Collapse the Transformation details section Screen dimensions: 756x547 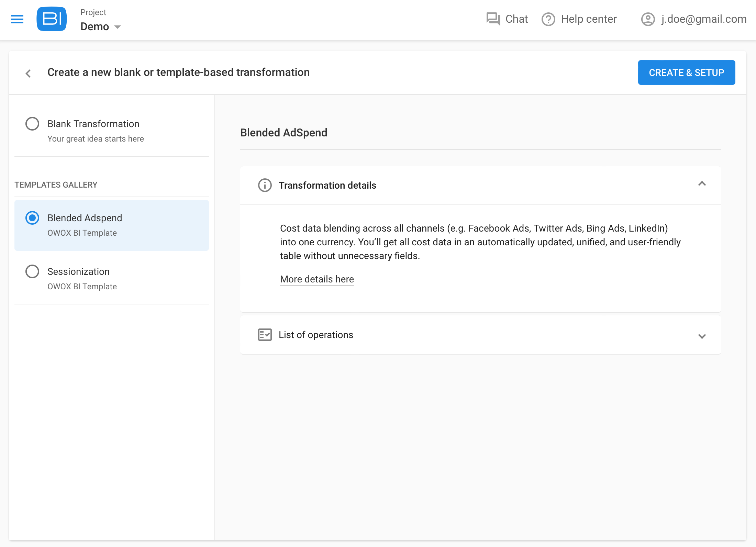(702, 184)
